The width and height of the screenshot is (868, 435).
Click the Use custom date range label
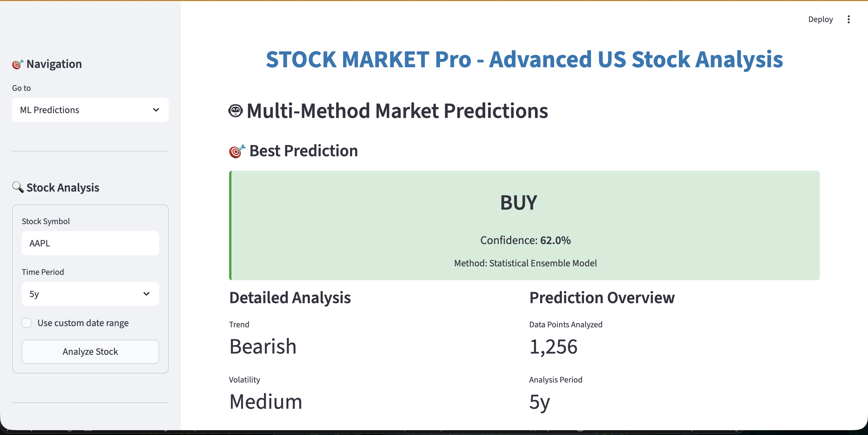click(83, 323)
